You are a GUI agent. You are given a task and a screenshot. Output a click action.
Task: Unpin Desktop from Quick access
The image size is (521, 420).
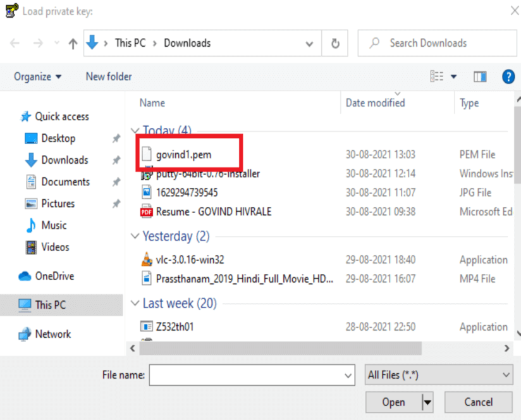[116, 138]
